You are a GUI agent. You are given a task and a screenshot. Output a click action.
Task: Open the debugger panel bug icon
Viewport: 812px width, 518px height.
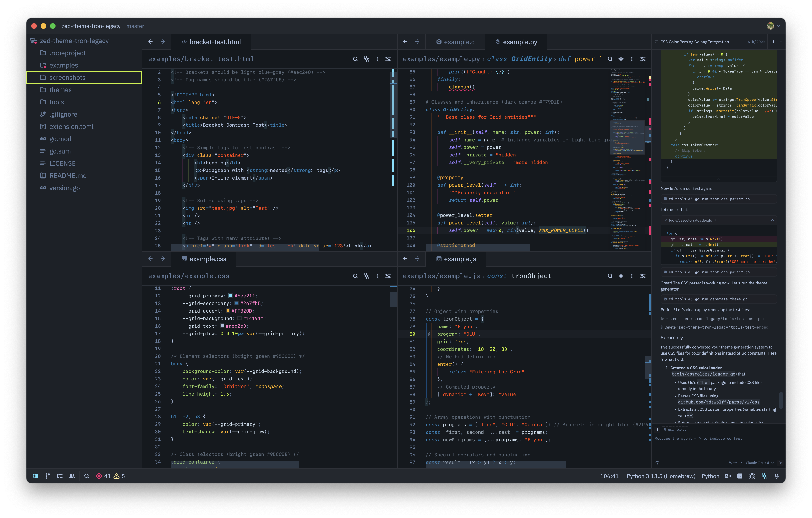752,476
